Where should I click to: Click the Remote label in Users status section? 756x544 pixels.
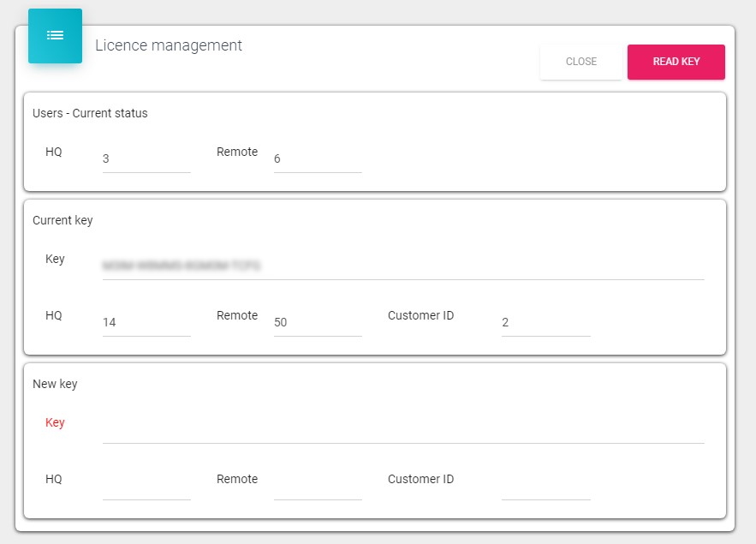pyautogui.click(x=237, y=152)
